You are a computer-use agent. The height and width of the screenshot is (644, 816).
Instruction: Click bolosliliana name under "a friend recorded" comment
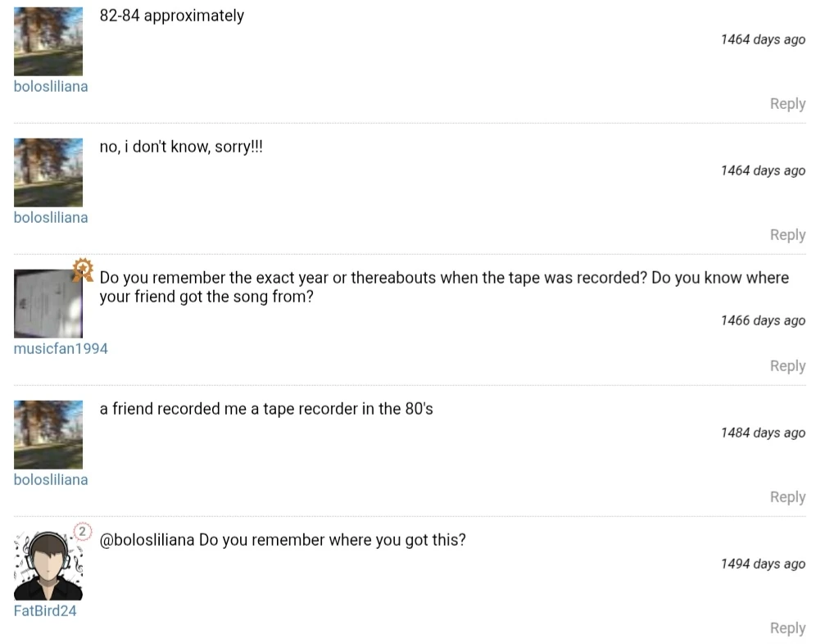51,480
